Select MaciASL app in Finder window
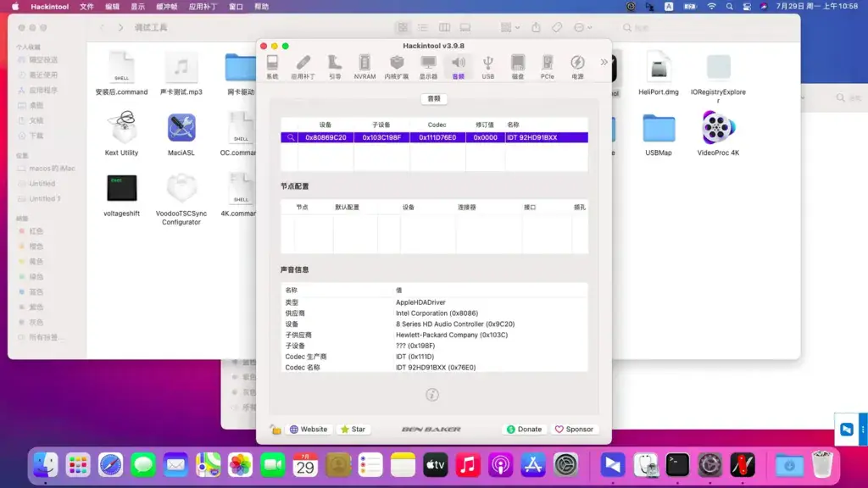The width and height of the screenshot is (868, 488). [x=181, y=133]
